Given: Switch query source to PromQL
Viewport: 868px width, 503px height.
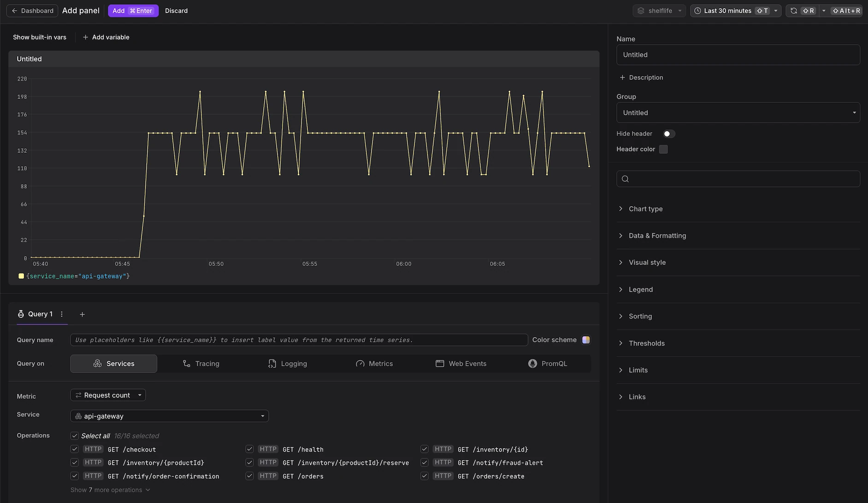Looking at the screenshot, I should coord(548,363).
